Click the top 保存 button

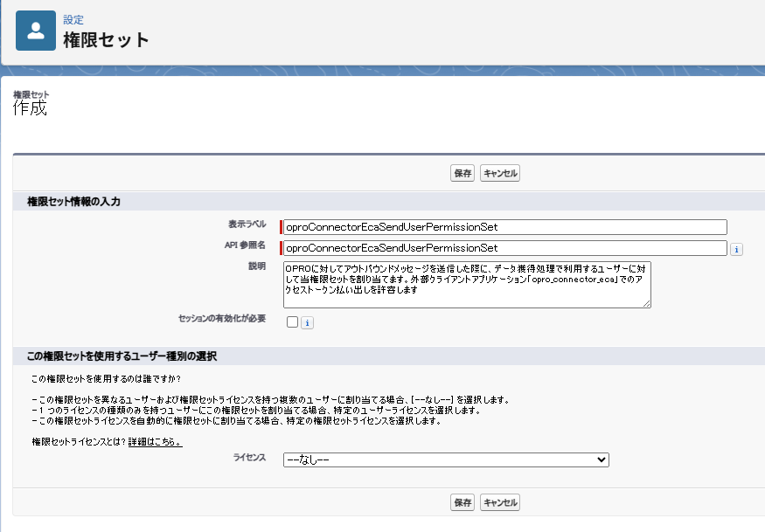pyautogui.click(x=462, y=173)
